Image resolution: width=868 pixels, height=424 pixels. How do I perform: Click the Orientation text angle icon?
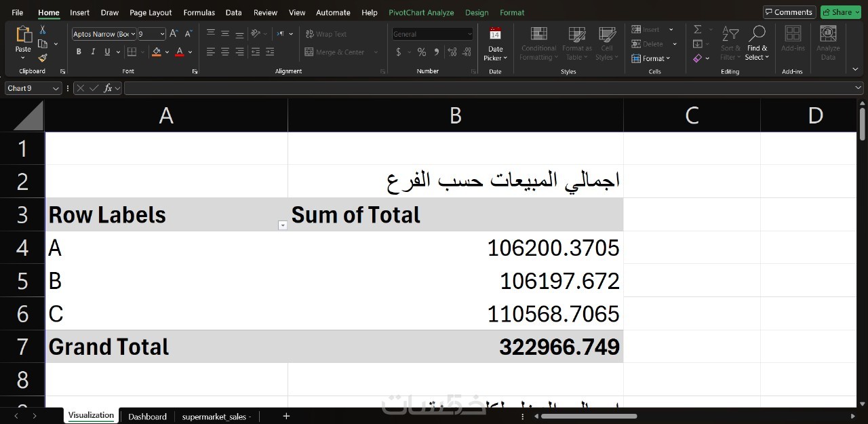[x=256, y=33]
